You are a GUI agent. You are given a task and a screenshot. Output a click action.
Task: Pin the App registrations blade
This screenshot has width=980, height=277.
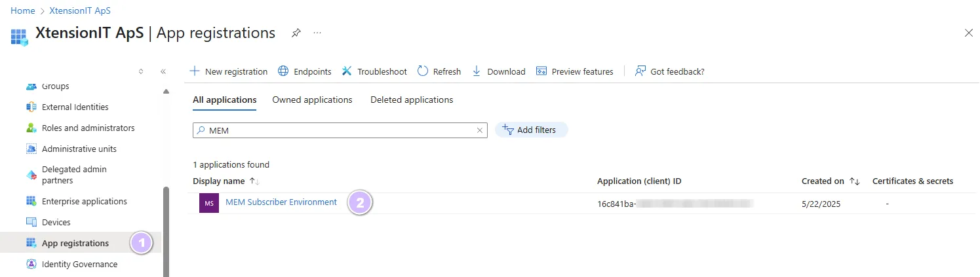(296, 33)
